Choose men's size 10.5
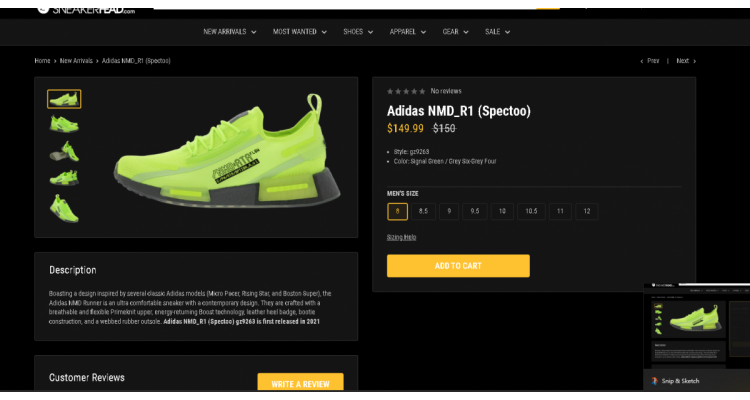The height and width of the screenshot is (400, 750). click(x=531, y=211)
